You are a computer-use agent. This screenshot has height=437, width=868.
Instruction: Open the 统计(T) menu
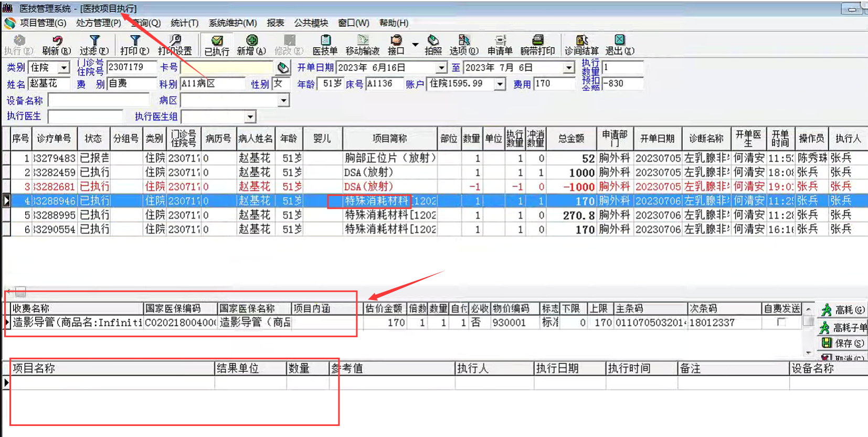pyautogui.click(x=185, y=23)
